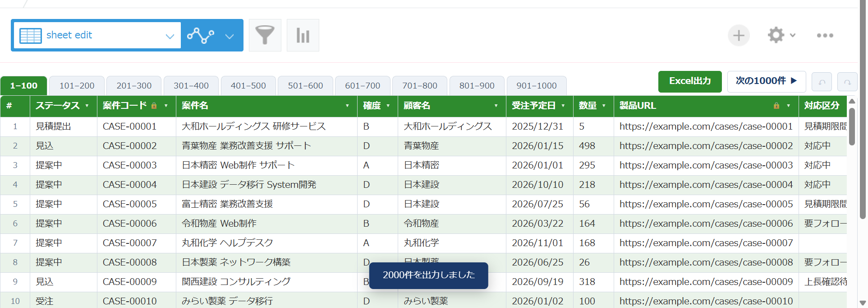
Task: Select the 上長確認待 cell in row 9
Action: [x=823, y=282]
